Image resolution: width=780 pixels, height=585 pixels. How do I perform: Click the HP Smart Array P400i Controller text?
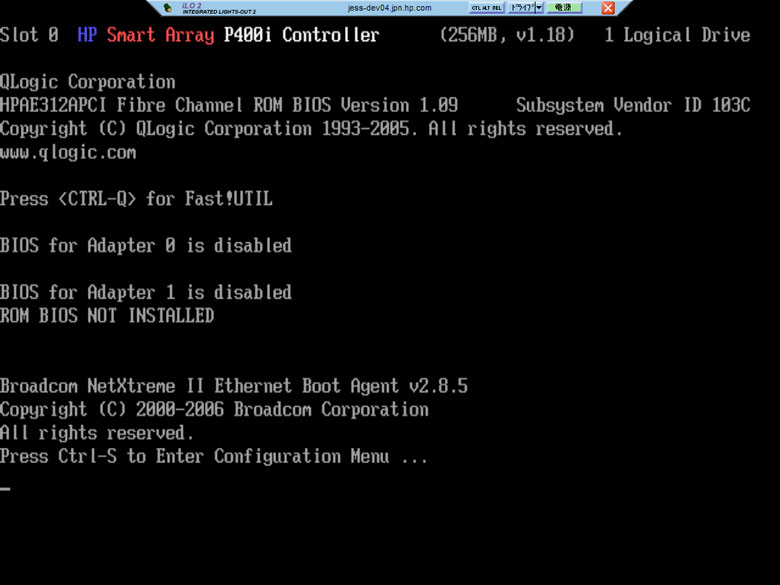tap(228, 35)
